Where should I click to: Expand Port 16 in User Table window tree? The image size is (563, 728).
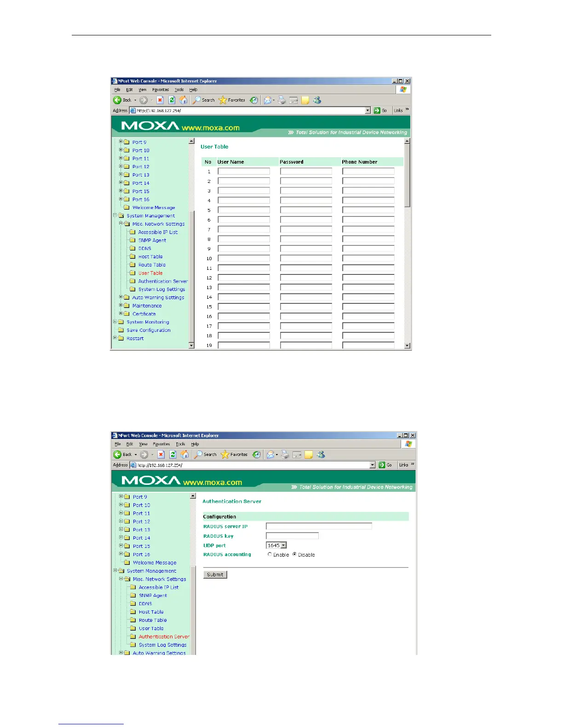click(121, 199)
